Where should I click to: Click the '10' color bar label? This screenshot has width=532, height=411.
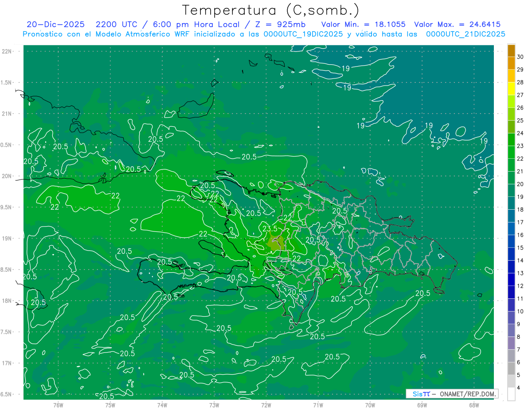520,312
